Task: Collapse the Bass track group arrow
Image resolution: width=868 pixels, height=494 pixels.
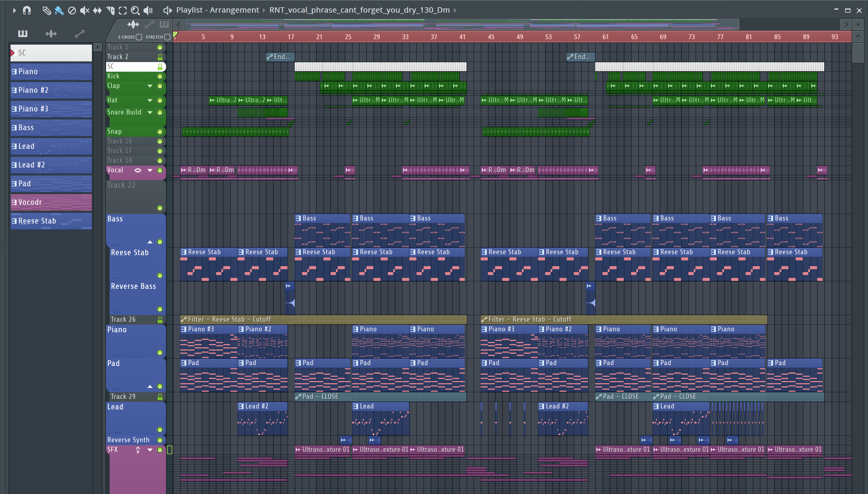Action: click(x=150, y=242)
